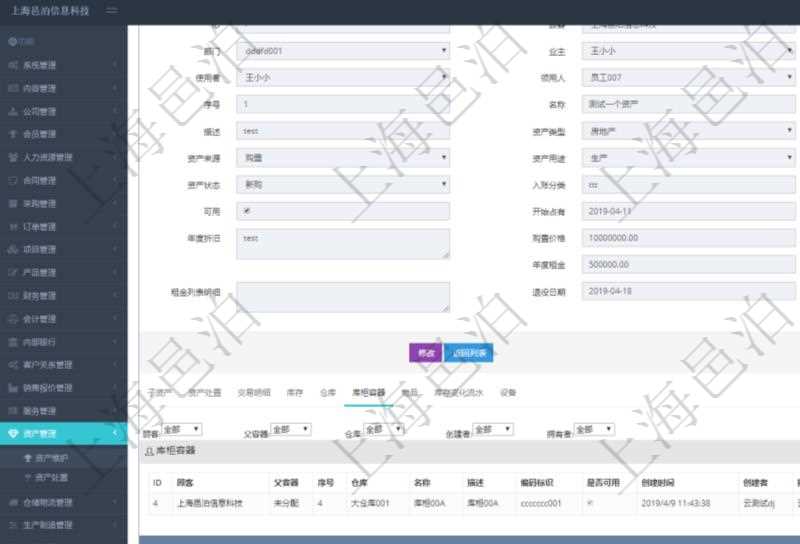
Task: Click the 财务管理 sidebar icon
Action: [12, 296]
